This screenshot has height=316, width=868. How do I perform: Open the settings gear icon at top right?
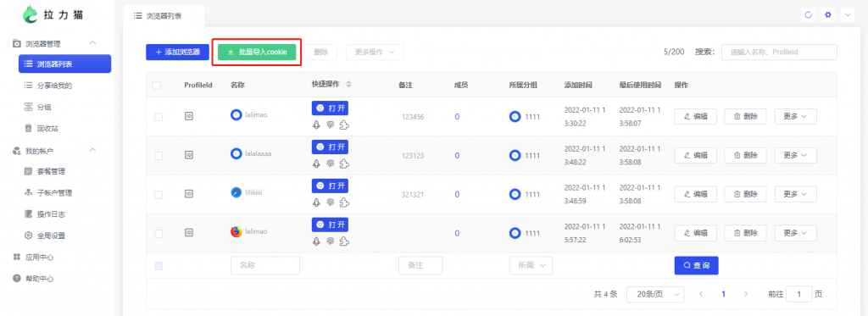828,15
